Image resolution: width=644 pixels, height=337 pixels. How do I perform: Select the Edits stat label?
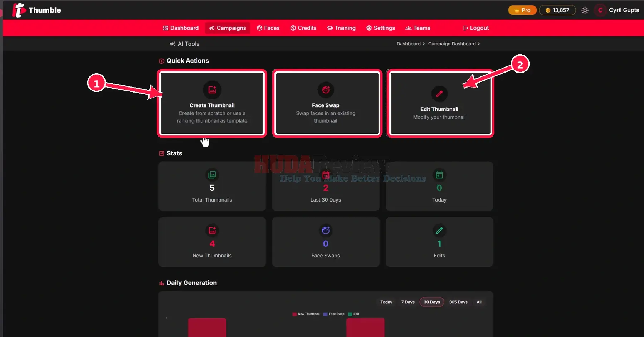click(x=439, y=256)
